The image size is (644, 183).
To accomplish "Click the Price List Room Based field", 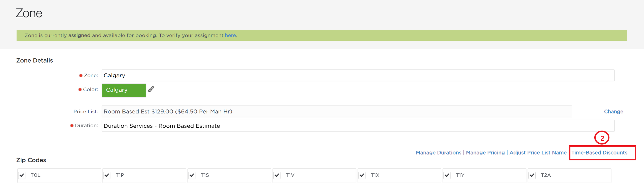I will (336, 111).
